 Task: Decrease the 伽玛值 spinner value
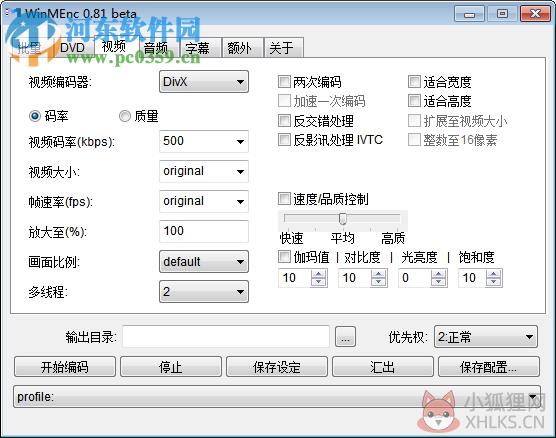point(318,282)
